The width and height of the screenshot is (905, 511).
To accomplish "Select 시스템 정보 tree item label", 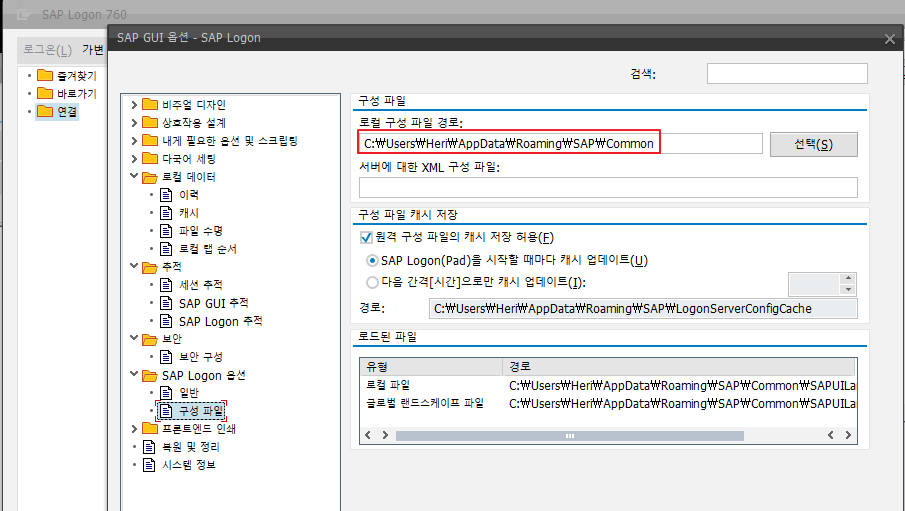I will (189, 464).
